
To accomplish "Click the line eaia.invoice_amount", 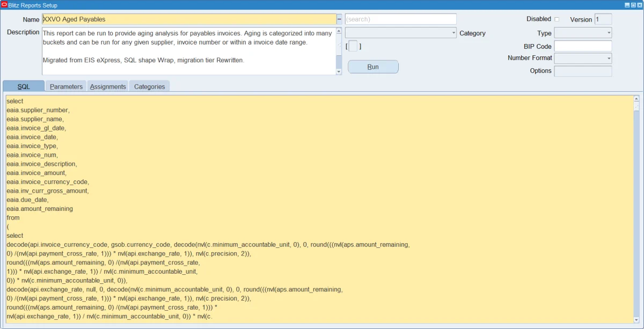I will pos(36,173).
